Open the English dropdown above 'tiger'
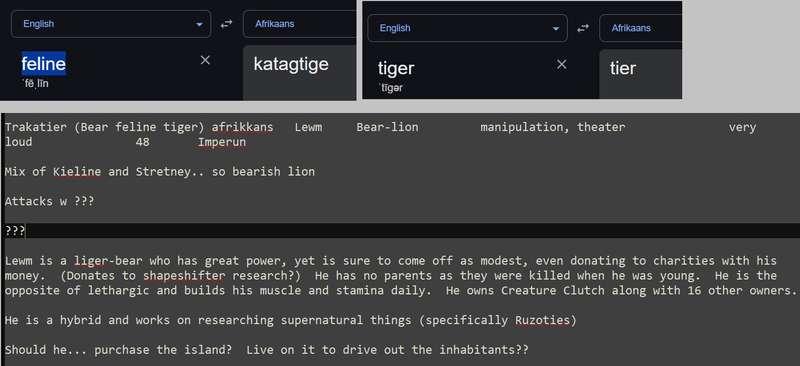Screen dimensions: 800x366 (467, 28)
